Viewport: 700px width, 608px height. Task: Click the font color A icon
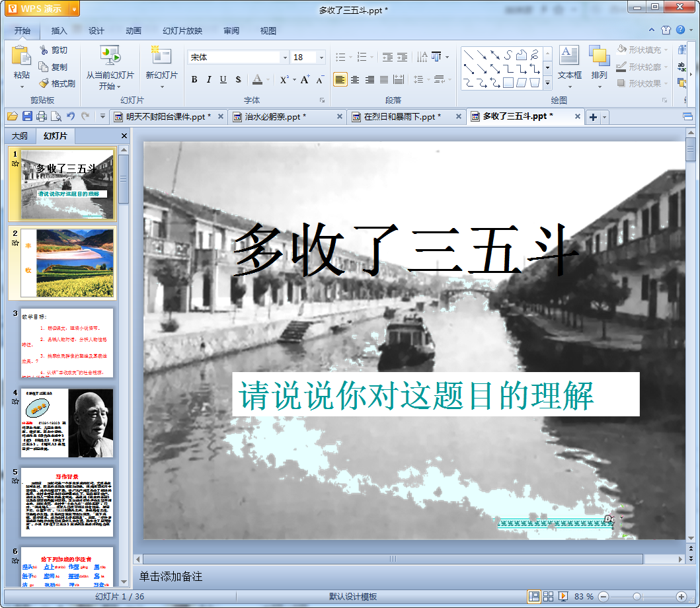258,79
